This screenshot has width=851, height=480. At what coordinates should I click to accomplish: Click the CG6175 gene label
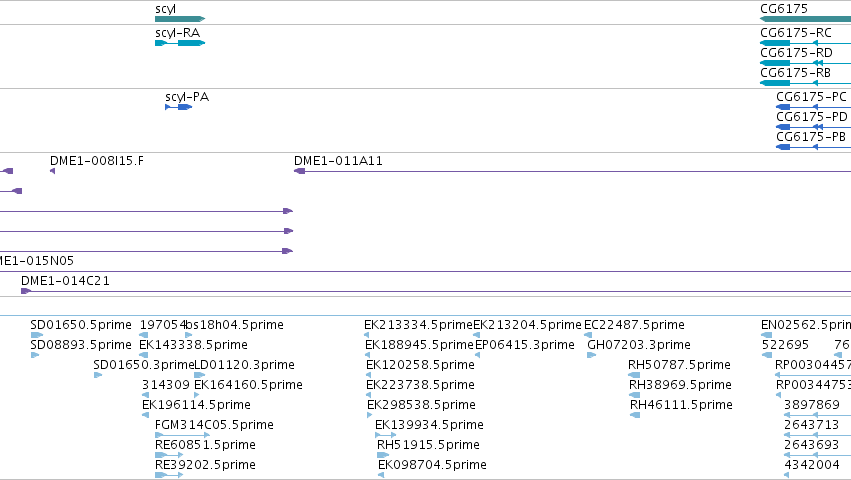point(784,9)
